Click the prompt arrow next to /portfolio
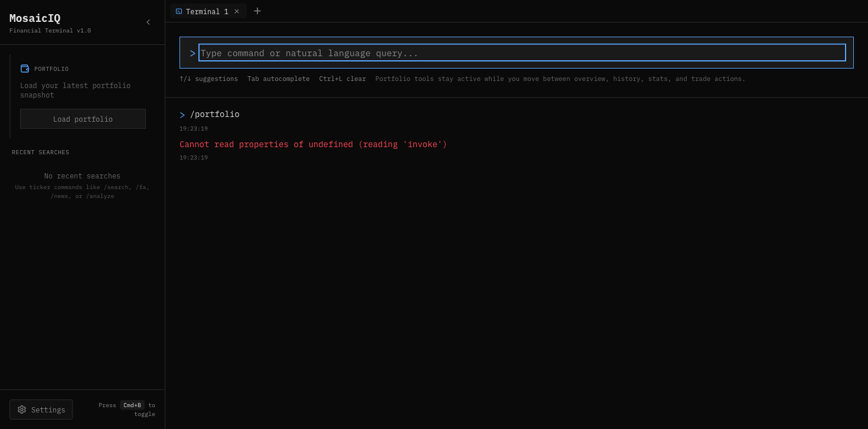 182,115
